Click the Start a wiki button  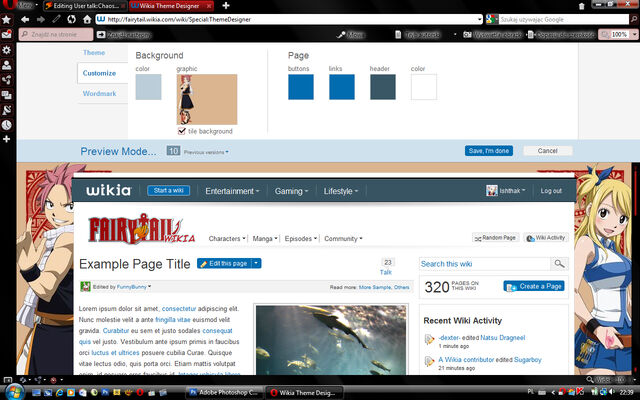[x=169, y=191]
